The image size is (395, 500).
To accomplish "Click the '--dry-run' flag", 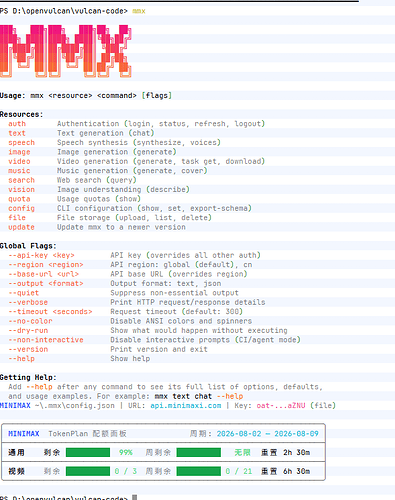I will click(x=28, y=330).
